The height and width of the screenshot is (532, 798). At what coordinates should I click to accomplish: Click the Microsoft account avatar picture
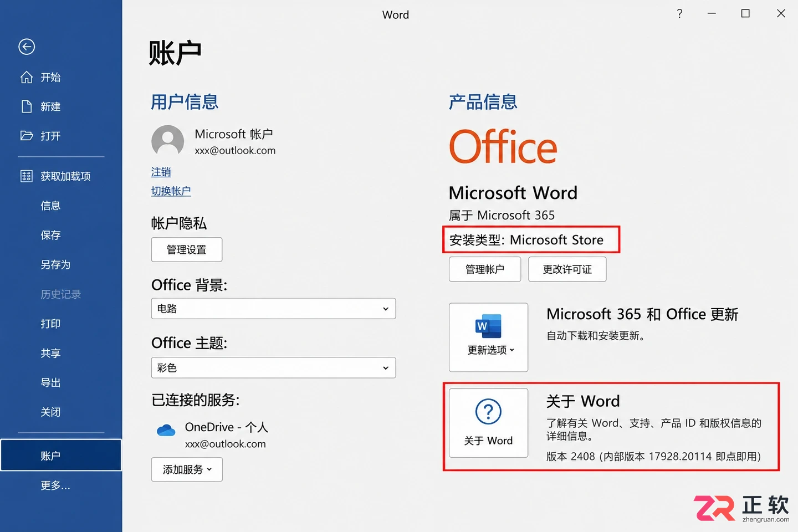tap(168, 141)
